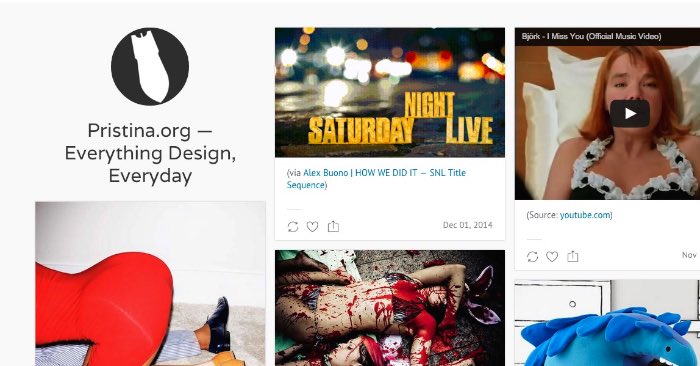700x366 pixels.
Task: Open the Nov date on Björk post
Action: coord(690,255)
